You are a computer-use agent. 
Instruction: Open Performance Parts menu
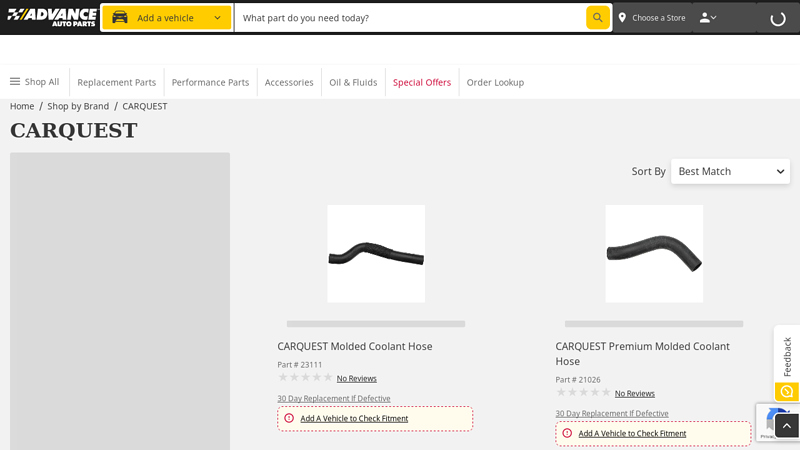(210, 82)
